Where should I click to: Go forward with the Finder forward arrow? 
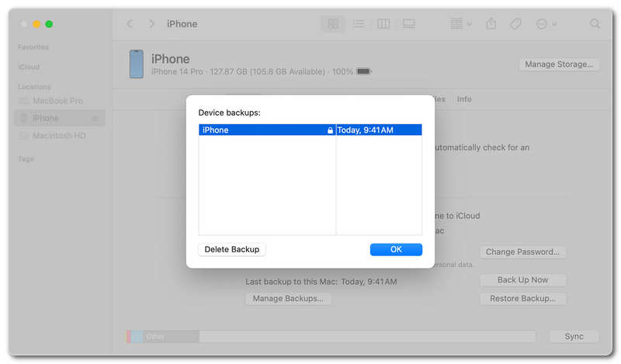pos(151,24)
